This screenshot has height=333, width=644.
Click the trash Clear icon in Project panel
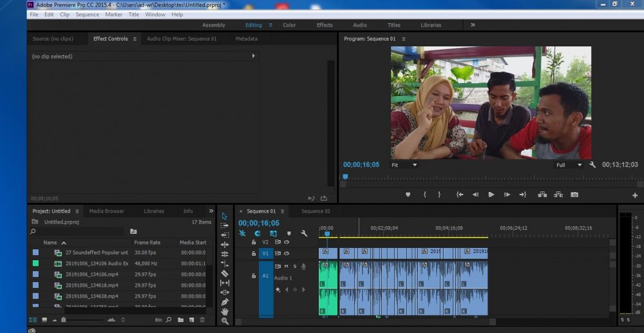(202, 320)
